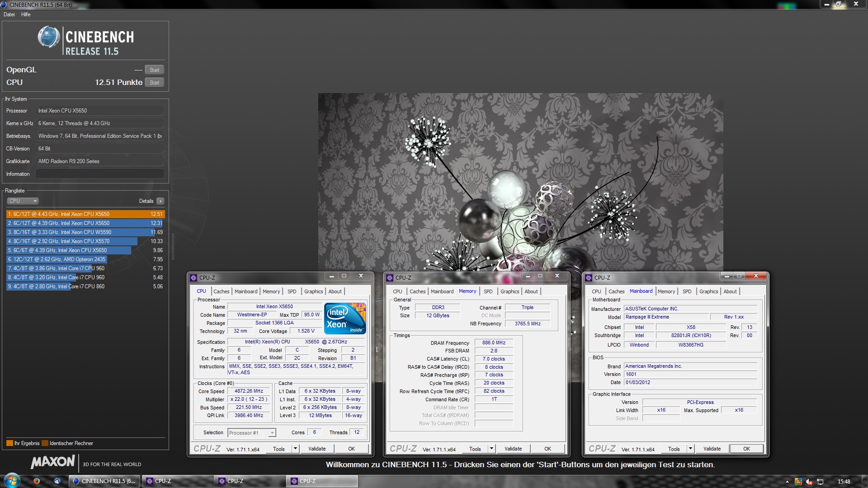
Task: Click taskbar clock 15:48
Action: point(844,482)
